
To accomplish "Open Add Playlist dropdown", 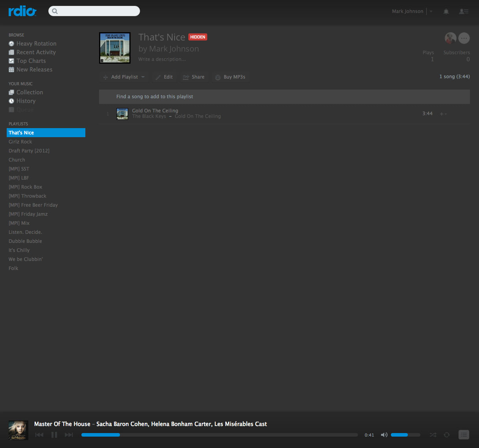I will pyautogui.click(x=124, y=77).
